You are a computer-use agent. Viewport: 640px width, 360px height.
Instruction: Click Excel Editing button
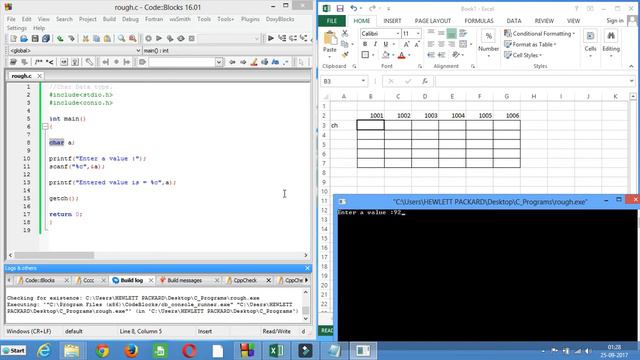click(x=611, y=43)
